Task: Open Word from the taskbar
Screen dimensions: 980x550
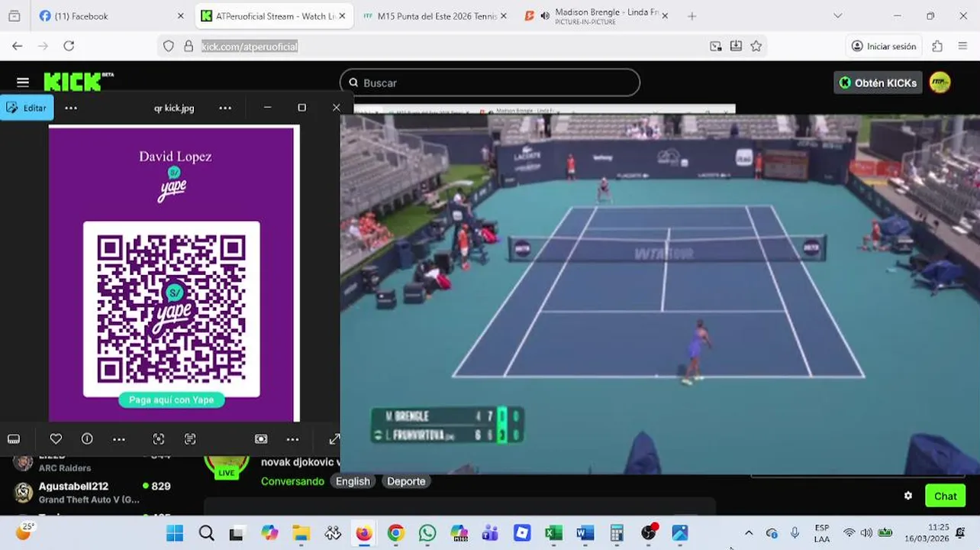Action: tap(585, 533)
